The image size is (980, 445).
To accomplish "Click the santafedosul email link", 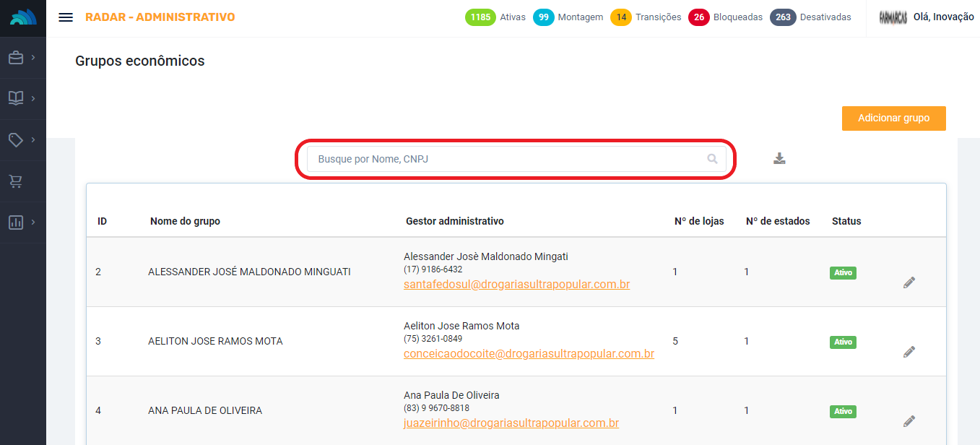I will point(516,285).
